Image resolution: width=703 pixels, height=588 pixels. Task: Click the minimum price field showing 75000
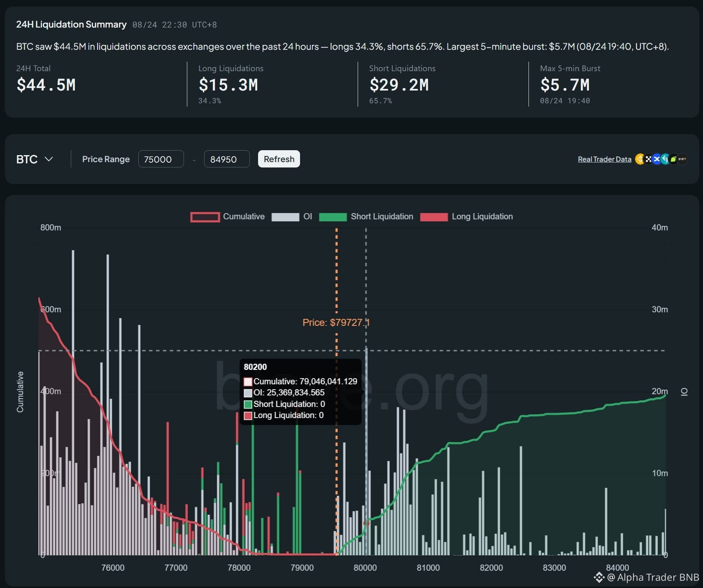click(161, 159)
